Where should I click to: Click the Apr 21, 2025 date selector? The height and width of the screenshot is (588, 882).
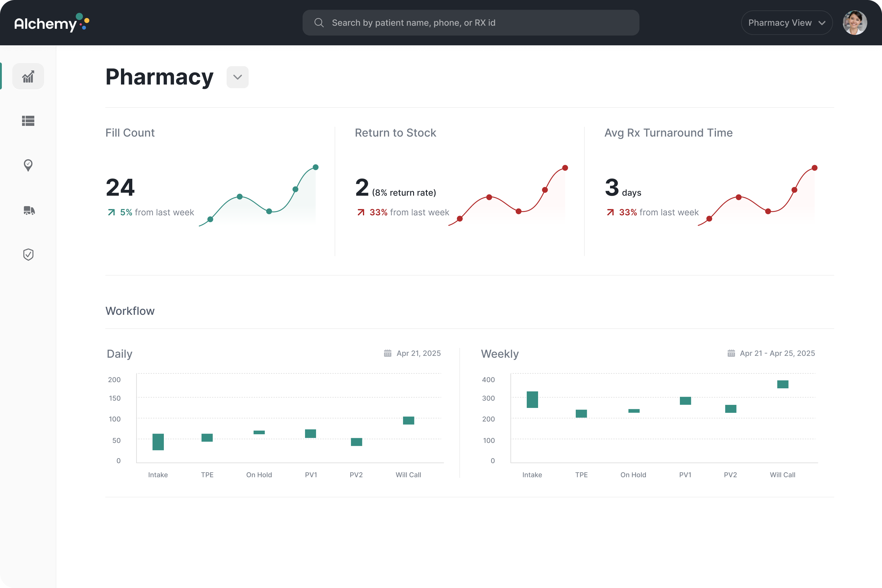click(418, 353)
